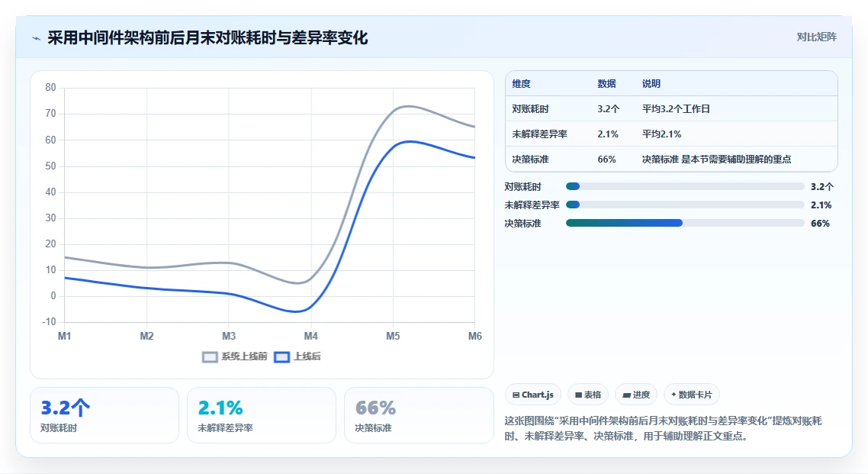The height and width of the screenshot is (474, 868).
Task: Select the Chart.js tag chip
Action: click(x=533, y=395)
